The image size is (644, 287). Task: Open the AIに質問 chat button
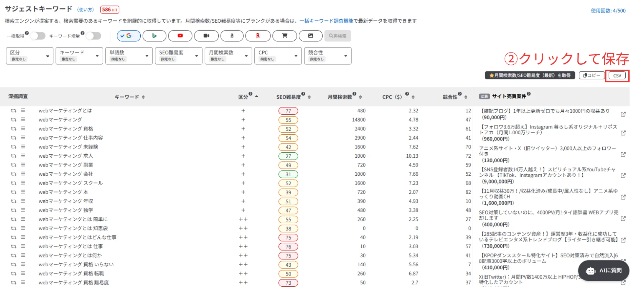tap(604, 271)
